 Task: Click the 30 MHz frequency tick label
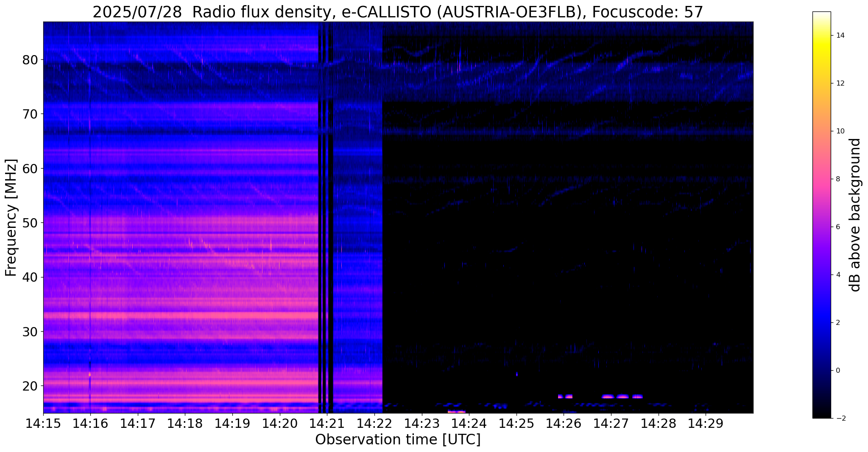[30, 331]
